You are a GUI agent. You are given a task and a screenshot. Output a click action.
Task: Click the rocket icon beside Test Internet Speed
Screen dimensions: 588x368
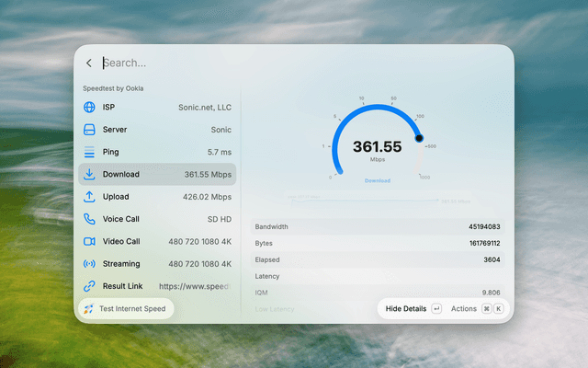click(x=89, y=309)
